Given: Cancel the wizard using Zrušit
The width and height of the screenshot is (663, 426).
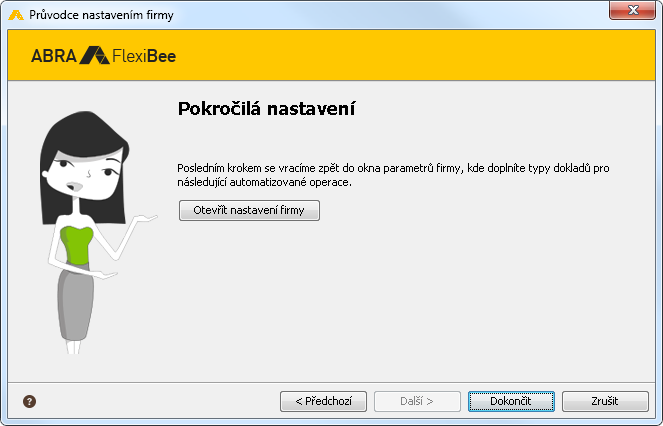Looking at the screenshot, I should coord(605,401).
